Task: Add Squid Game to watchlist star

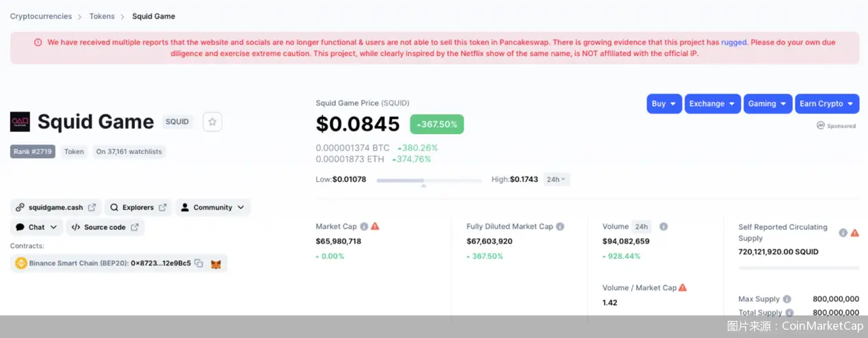Action: (212, 122)
